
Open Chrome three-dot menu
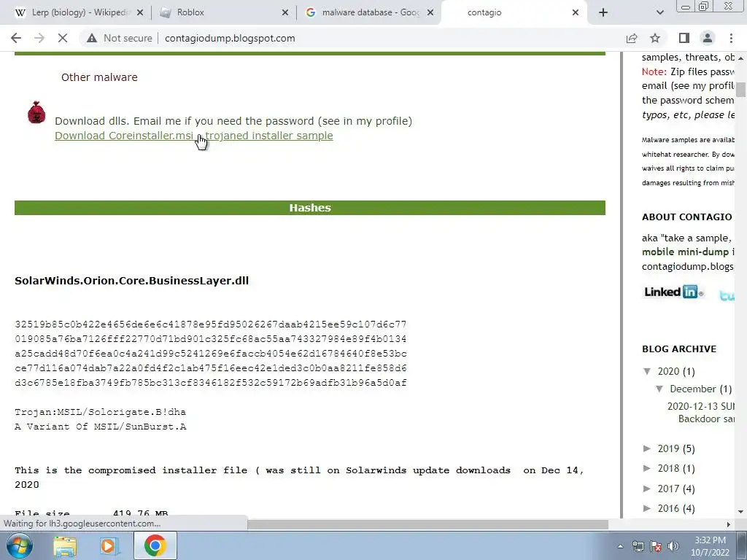click(x=731, y=38)
